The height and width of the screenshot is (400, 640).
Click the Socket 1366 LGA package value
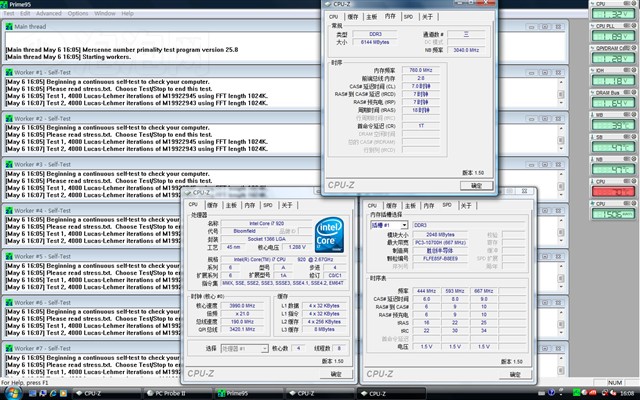pyautogui.click(x=267, y=239)
